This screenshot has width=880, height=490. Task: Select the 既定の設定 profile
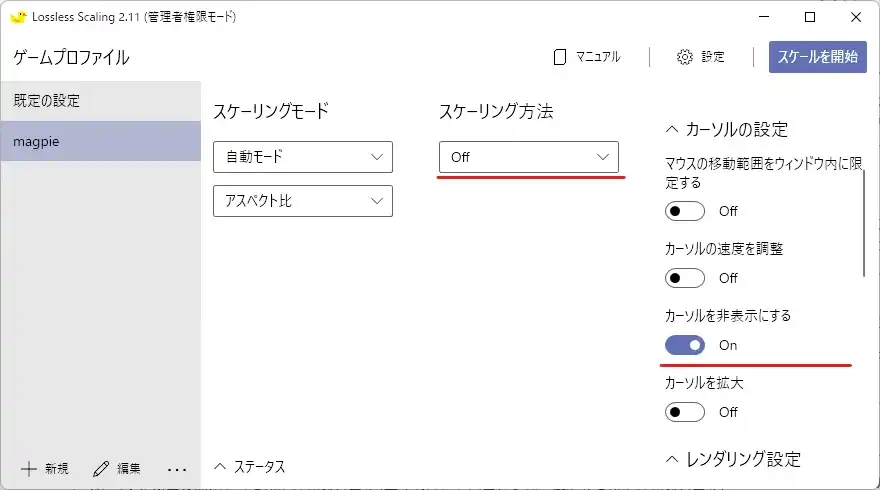100,101
